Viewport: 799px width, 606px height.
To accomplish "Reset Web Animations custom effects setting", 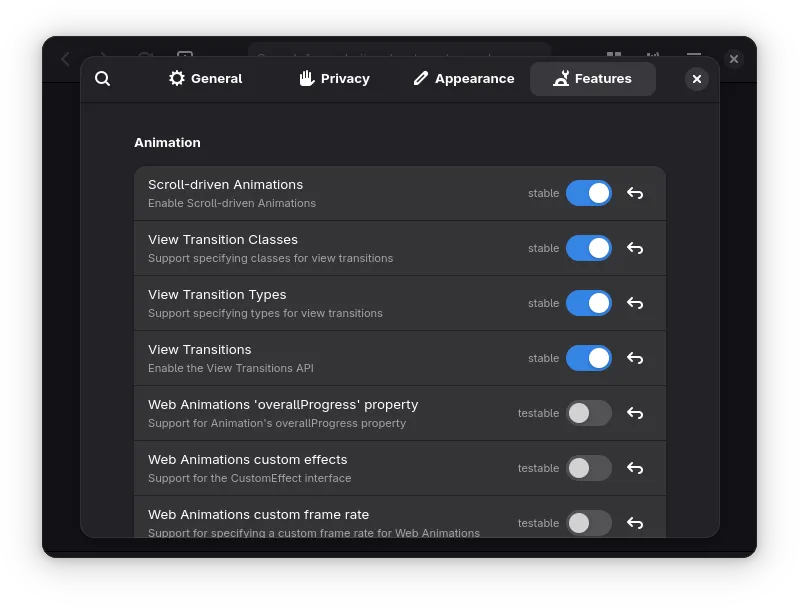I will click(634, 468).
